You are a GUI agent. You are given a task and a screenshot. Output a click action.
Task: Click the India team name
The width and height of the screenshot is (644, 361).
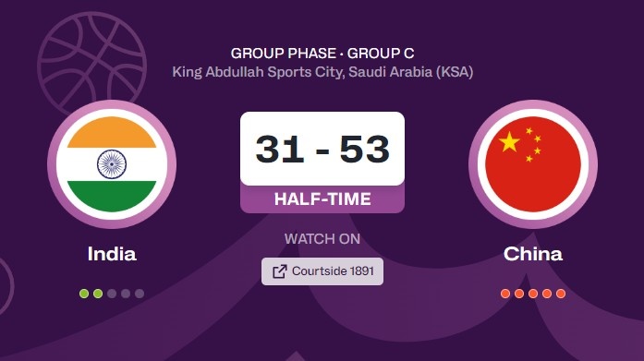pos(112,254)
